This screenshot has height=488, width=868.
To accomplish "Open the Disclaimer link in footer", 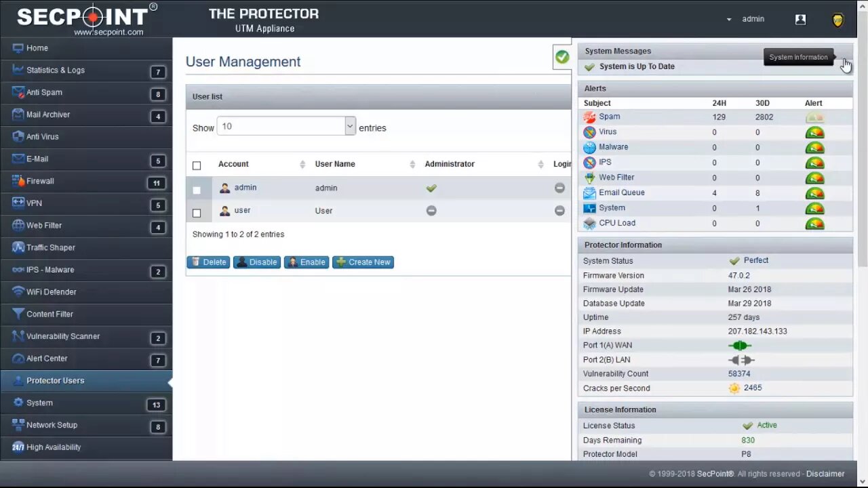I will click(825, 474).
